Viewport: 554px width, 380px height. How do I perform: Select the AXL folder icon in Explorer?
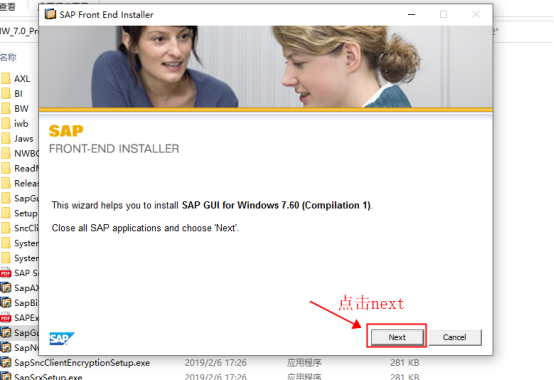tap(6, 78)
